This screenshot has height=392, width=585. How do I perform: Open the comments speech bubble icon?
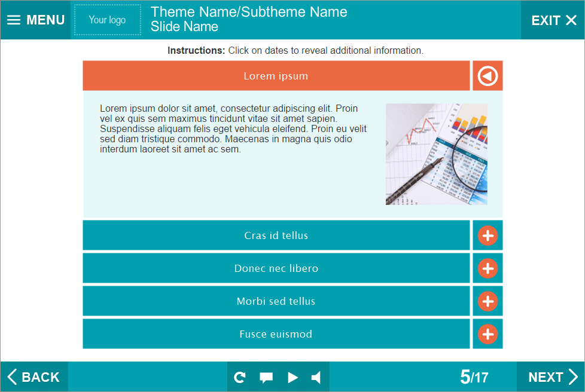pos(266,377)
